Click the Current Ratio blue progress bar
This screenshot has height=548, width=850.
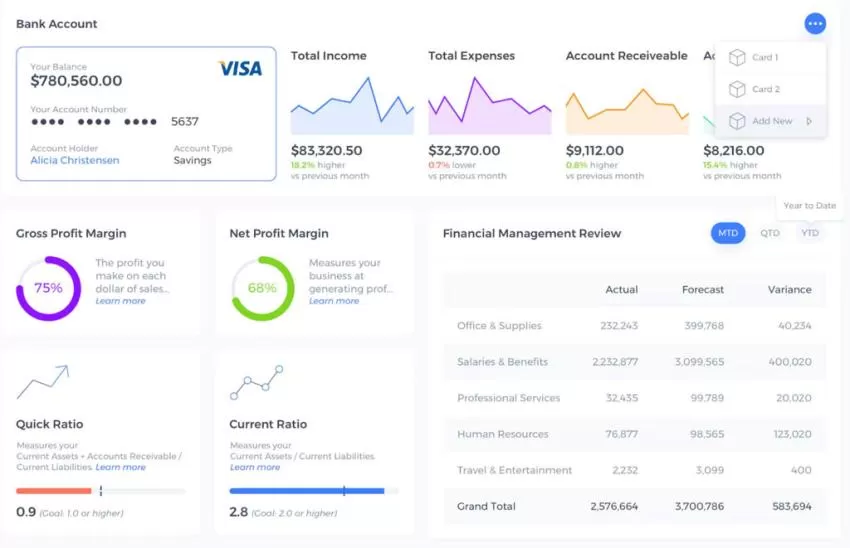pos(306,491)
